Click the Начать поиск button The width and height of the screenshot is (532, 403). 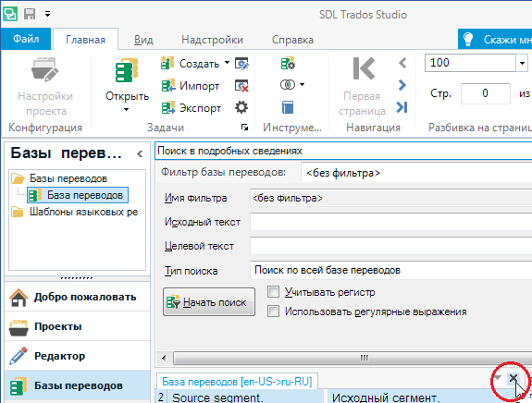[209, 302]
